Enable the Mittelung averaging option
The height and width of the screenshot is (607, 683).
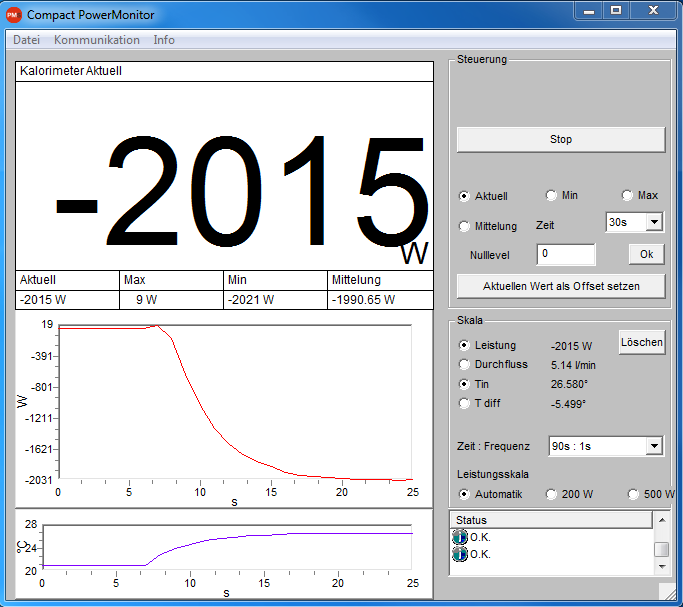tap(464, 226)
